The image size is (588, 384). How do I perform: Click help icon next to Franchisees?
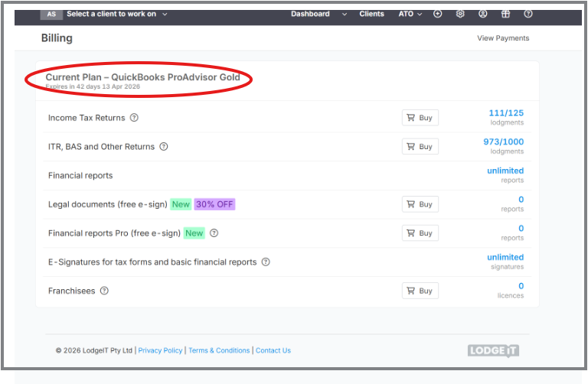click(x=104, y=291)
